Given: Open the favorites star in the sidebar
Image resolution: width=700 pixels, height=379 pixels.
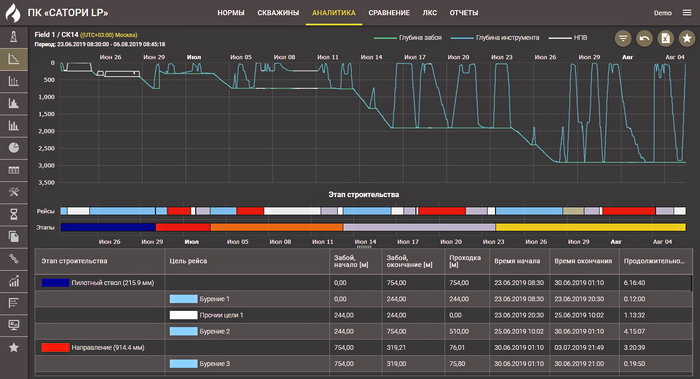Looking at the screenshot, I should pyautogui.click(x=14, y=347).
